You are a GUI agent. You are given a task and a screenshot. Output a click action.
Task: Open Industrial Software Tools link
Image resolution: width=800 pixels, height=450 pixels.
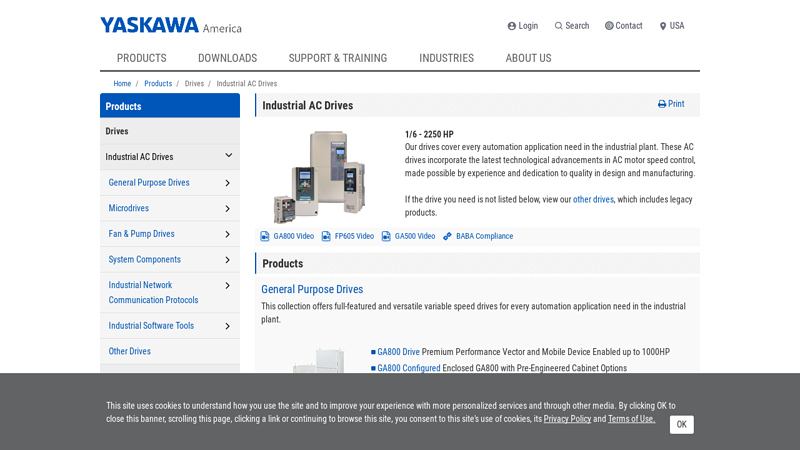click(x=151, y=326)
